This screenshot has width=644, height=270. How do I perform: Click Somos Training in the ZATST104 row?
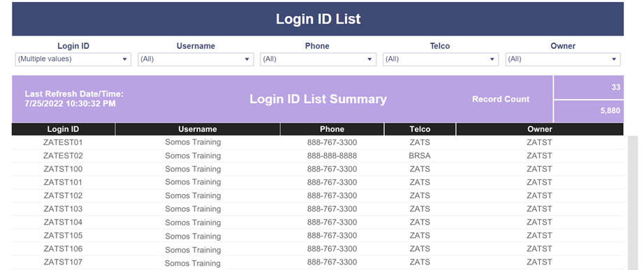click(x=193, y=223)
